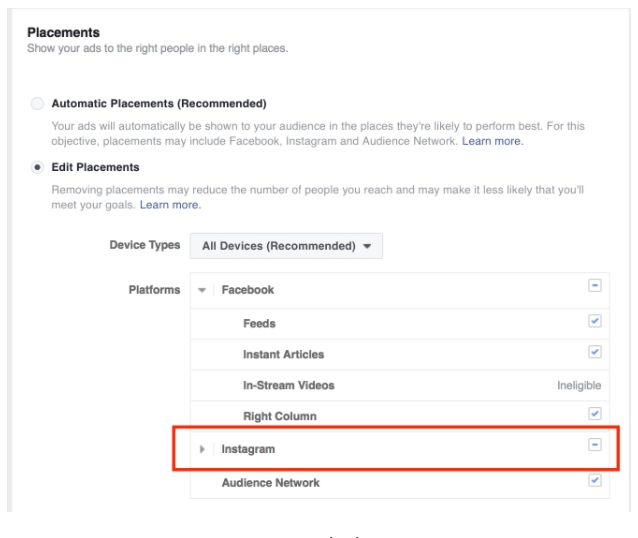The width and height of the screenshot is (638, 538).
Task: Uncheck the Instant Articles checkbox
Action: pyautogui.click(x=595, y=353)
